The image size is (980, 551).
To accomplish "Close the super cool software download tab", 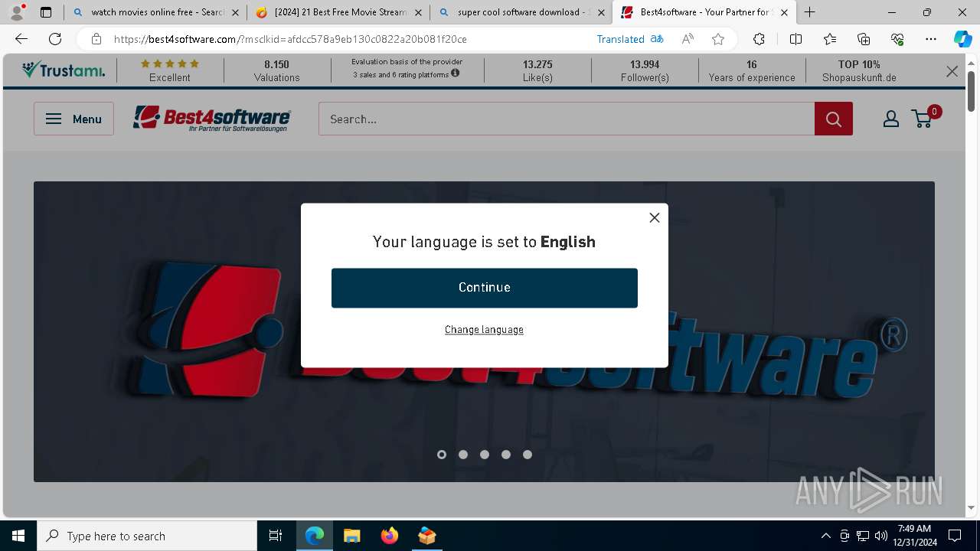I will click(x=601, y=12).
